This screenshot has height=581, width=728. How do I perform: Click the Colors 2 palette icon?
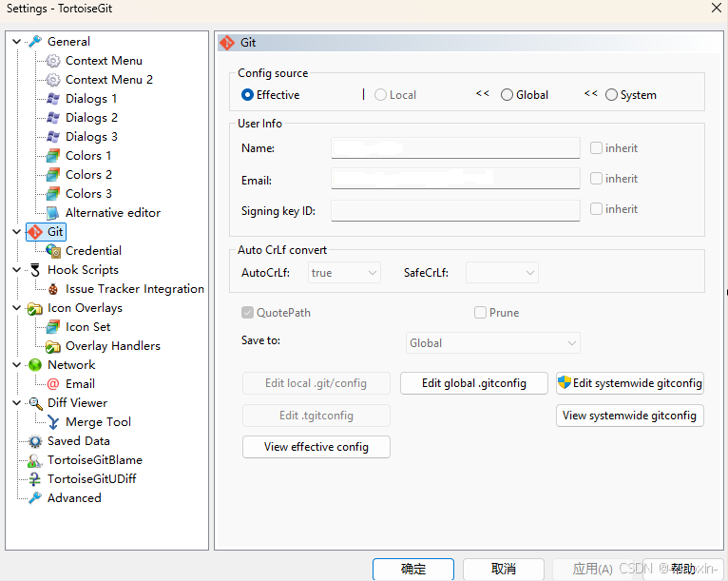(x=53, y=175)
